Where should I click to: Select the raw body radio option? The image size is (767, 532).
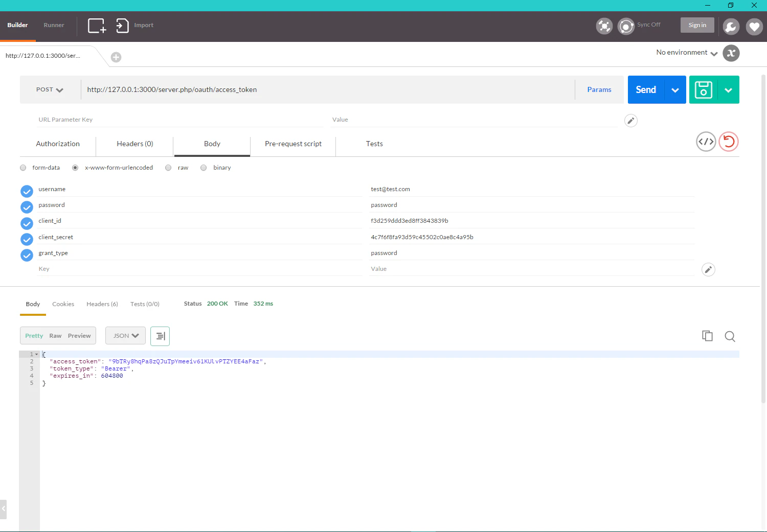pyautogui.click(x=168, y=168)
